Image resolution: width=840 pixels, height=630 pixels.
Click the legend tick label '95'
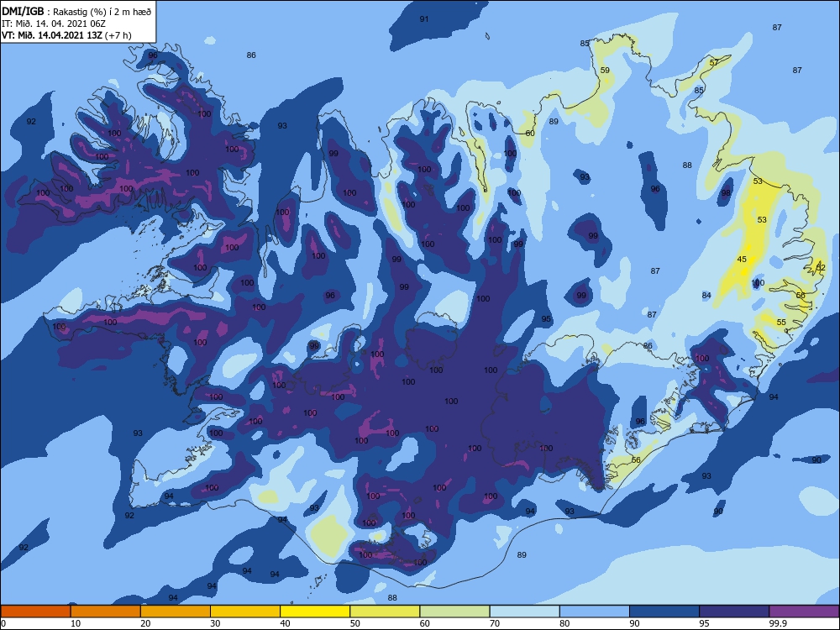coord(705,623)
